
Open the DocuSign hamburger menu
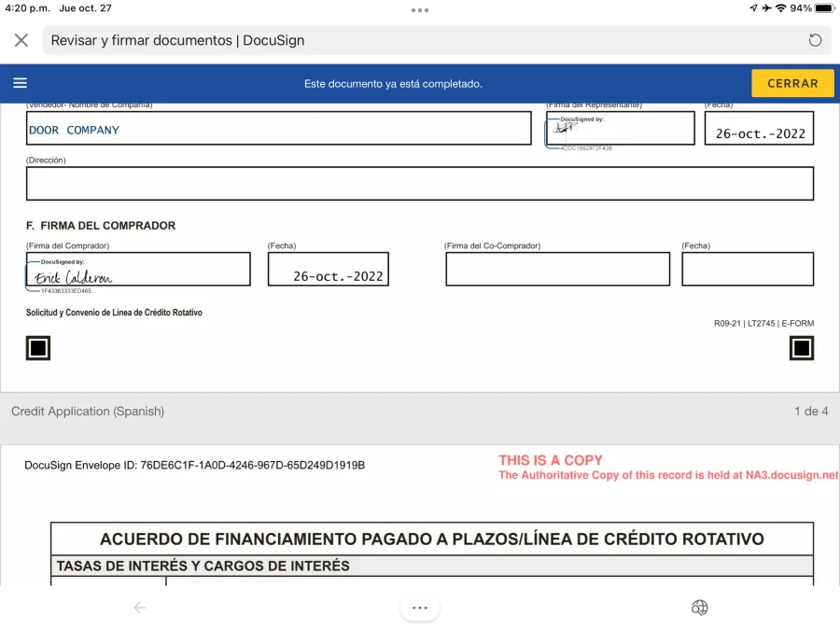pyautogui.click(x=20, y=83)
